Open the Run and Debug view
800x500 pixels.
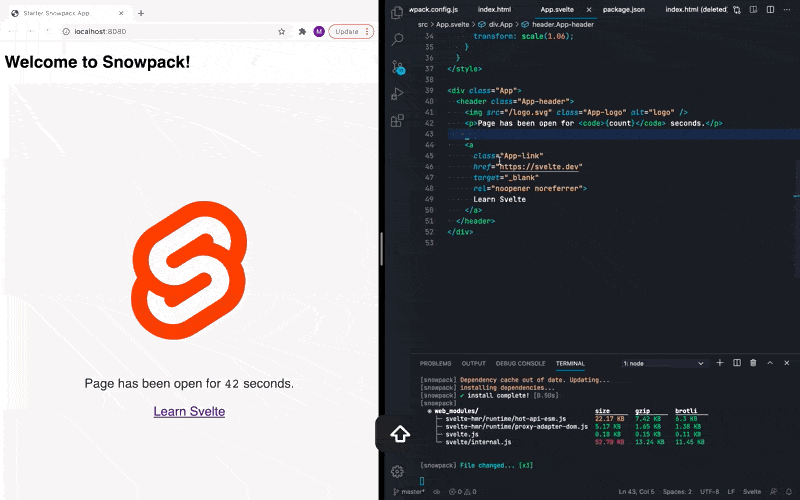397,94
